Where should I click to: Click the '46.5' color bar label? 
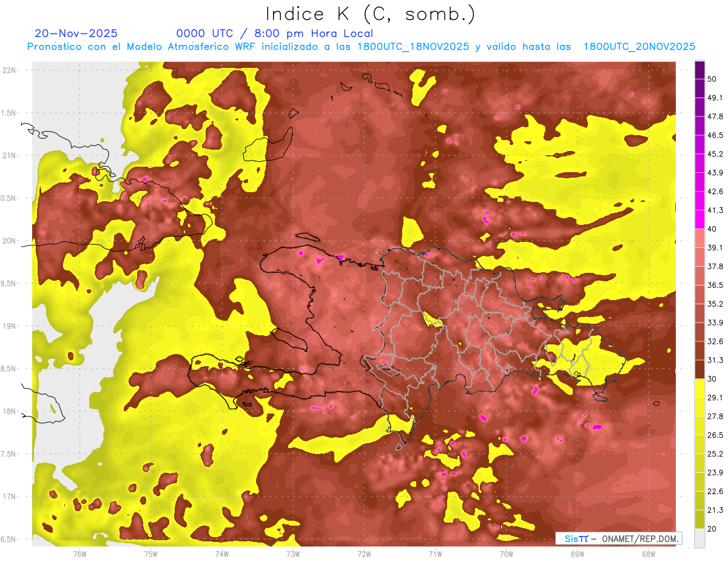715,135
